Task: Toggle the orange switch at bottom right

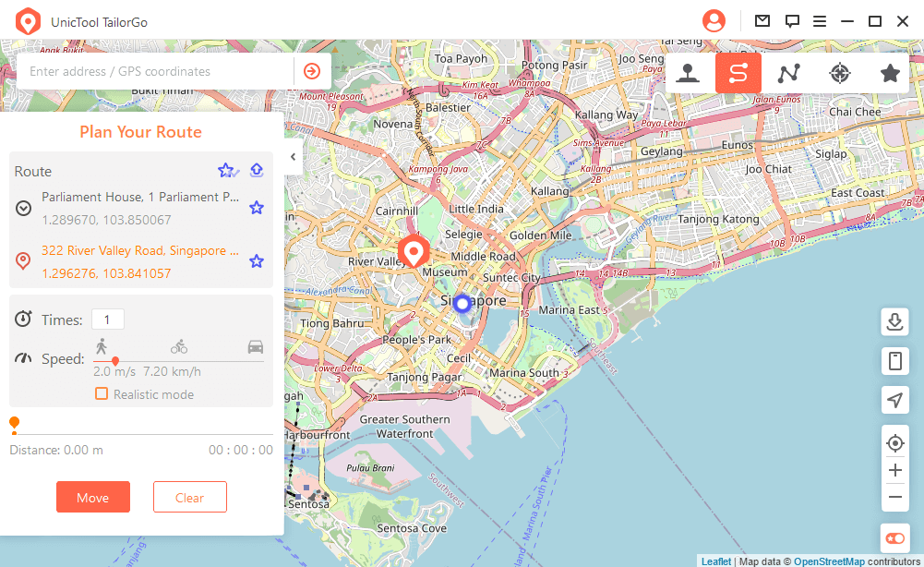Action: coord(894,538)
